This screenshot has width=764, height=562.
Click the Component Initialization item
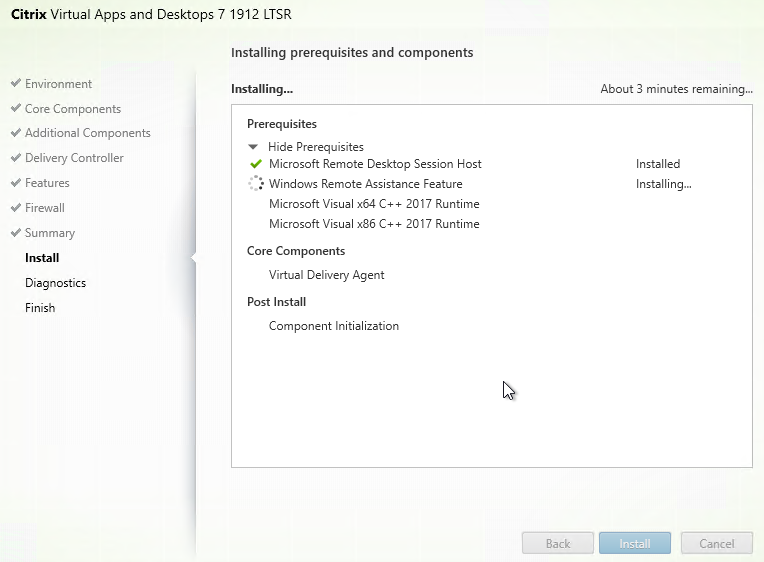(x=333, y=326)
